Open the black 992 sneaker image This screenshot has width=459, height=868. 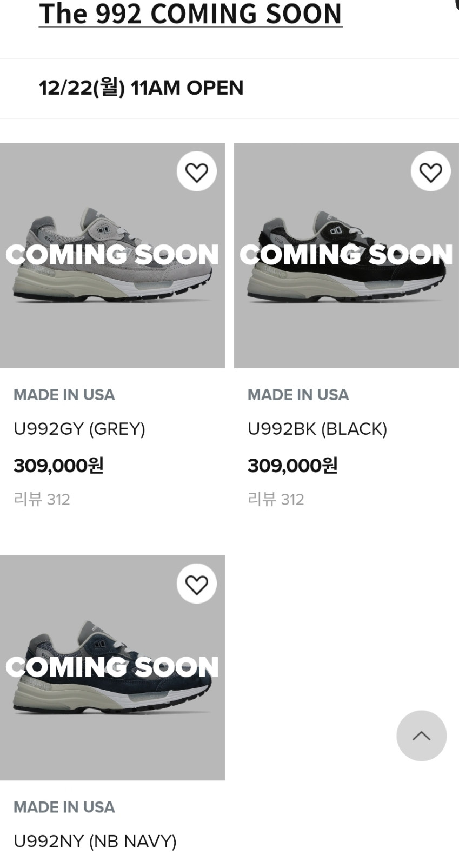[x=347, y=255]
